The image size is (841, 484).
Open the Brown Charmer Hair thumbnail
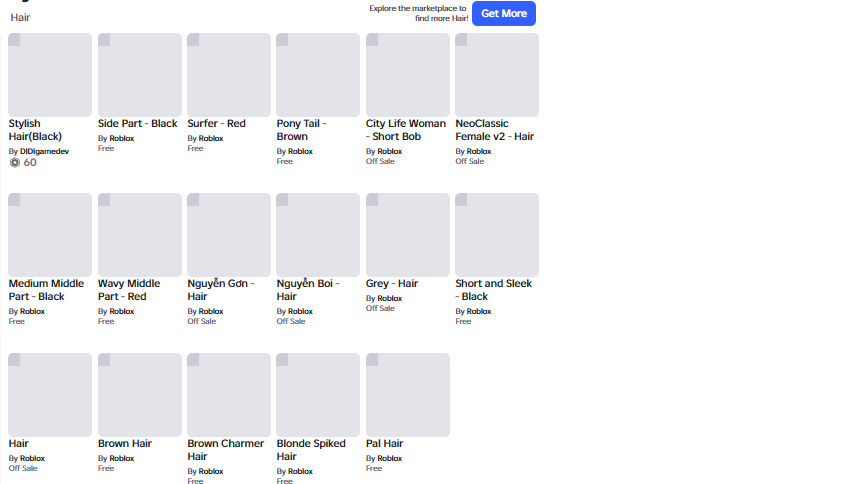coord(229,394)
